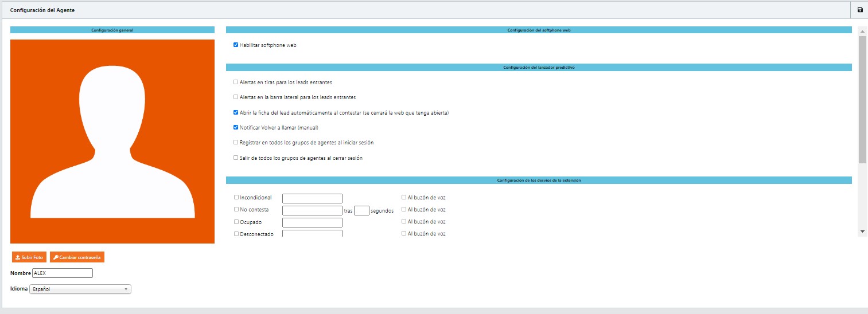Enable the Incondicional forwarding checkbox
Viewport: 868px width, 314px height.
pos(236,197)
